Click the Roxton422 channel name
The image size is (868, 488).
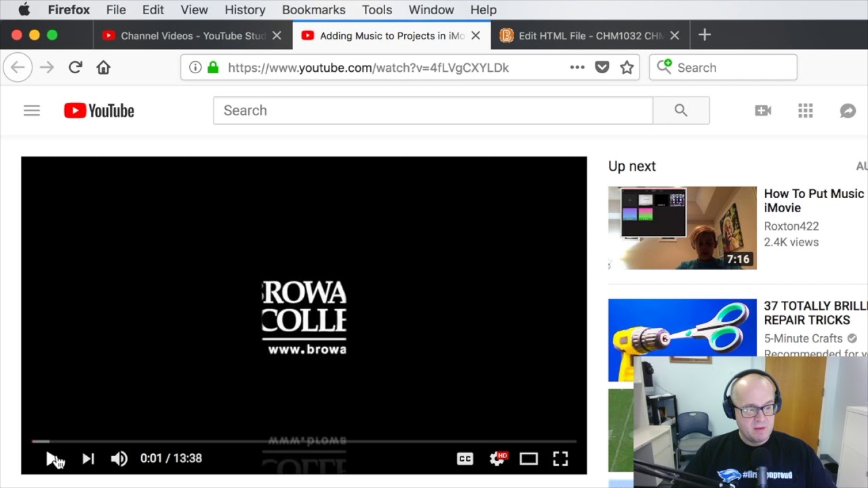coord(791,226)
